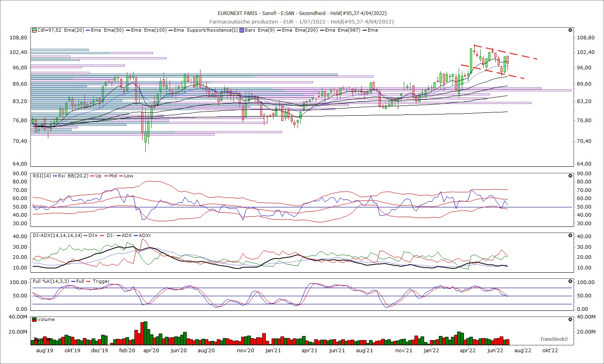This screenshot has width=604, height=364.
Task: Click the EURONEXT PARIS - Sanofi chart title
Action: 302,13
